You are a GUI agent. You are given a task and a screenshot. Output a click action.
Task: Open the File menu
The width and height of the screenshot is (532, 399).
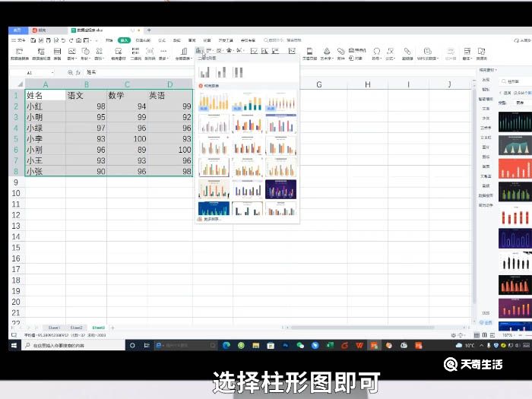coord(19,40)
